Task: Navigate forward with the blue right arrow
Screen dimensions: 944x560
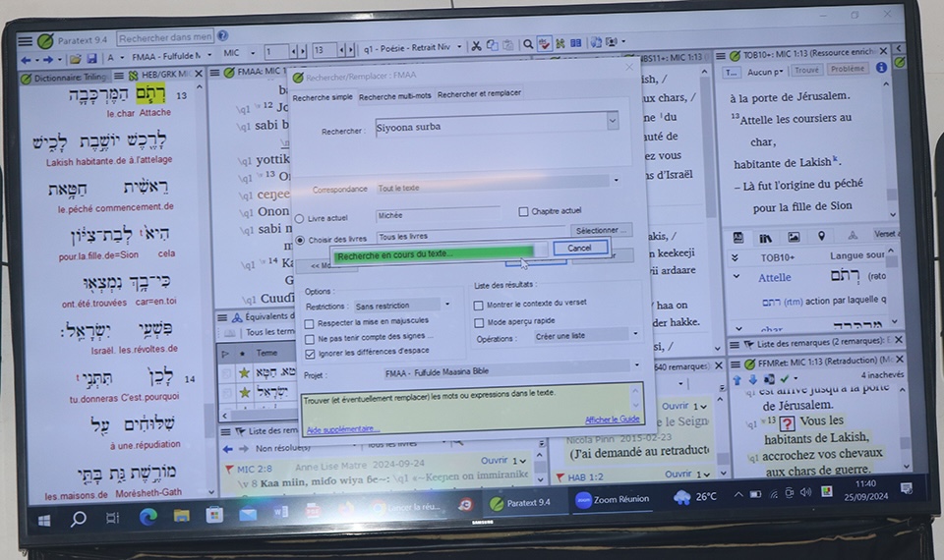Action: [48, 59]
